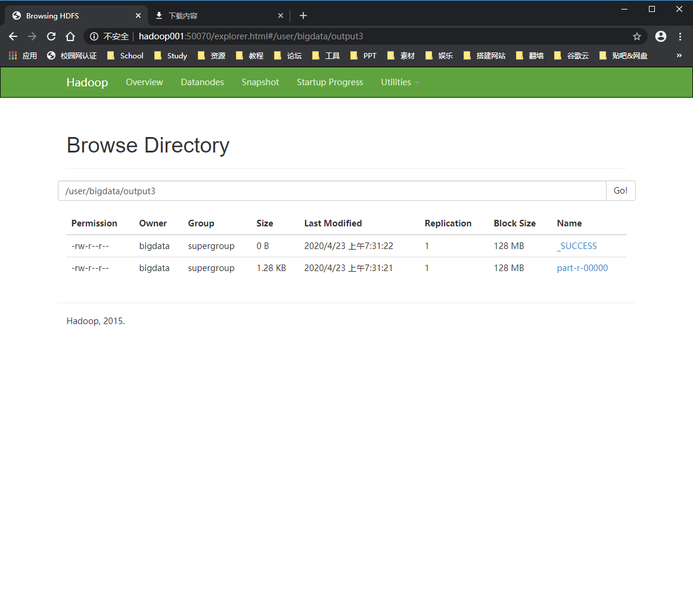This screenshot has width=693, height=616.
Task: Click the Browse Directory heading
Action: coord(148,145)
